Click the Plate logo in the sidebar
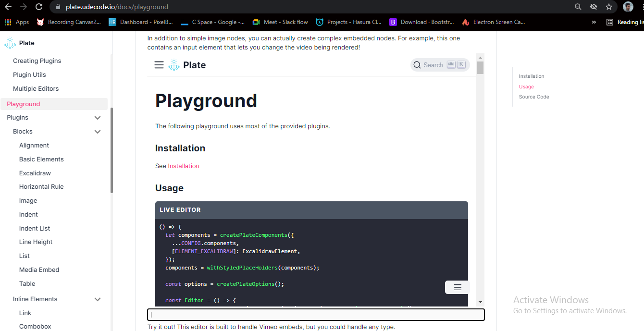This screenshot has height=331, width=644. tap(10, 43)
